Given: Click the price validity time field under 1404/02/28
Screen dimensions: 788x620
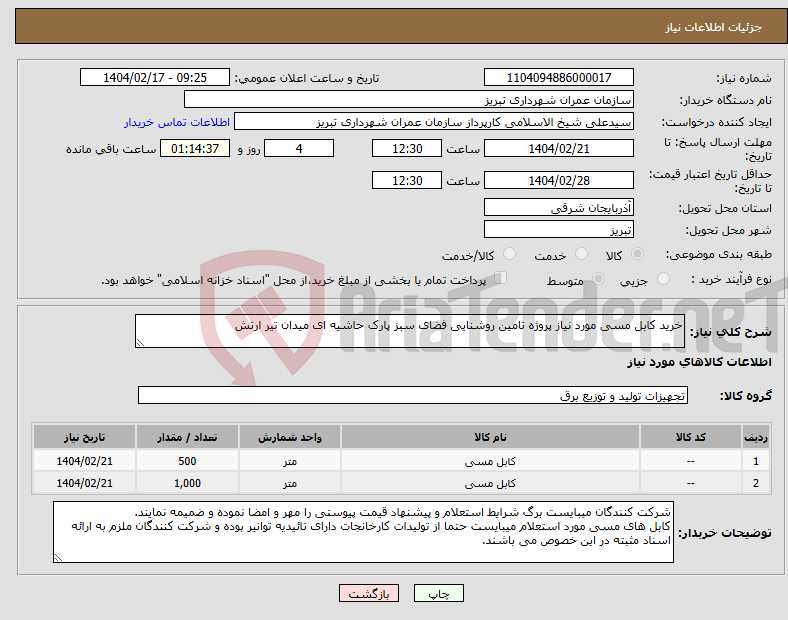Looking at the screenshot, I should coord(407,180).
